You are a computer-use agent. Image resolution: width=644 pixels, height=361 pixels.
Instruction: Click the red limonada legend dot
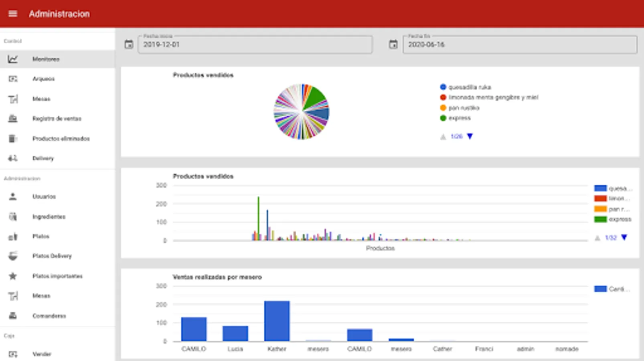tap(443, 97)
